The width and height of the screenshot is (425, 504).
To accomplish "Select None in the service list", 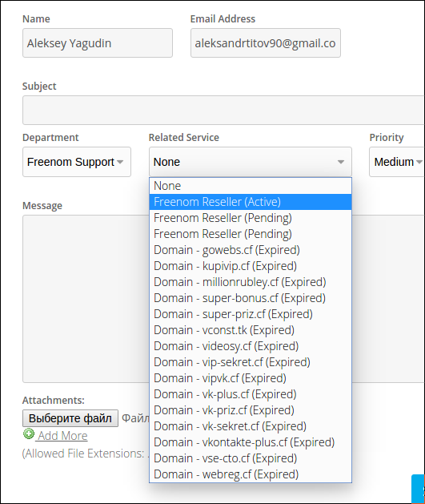I will point(251,186).
